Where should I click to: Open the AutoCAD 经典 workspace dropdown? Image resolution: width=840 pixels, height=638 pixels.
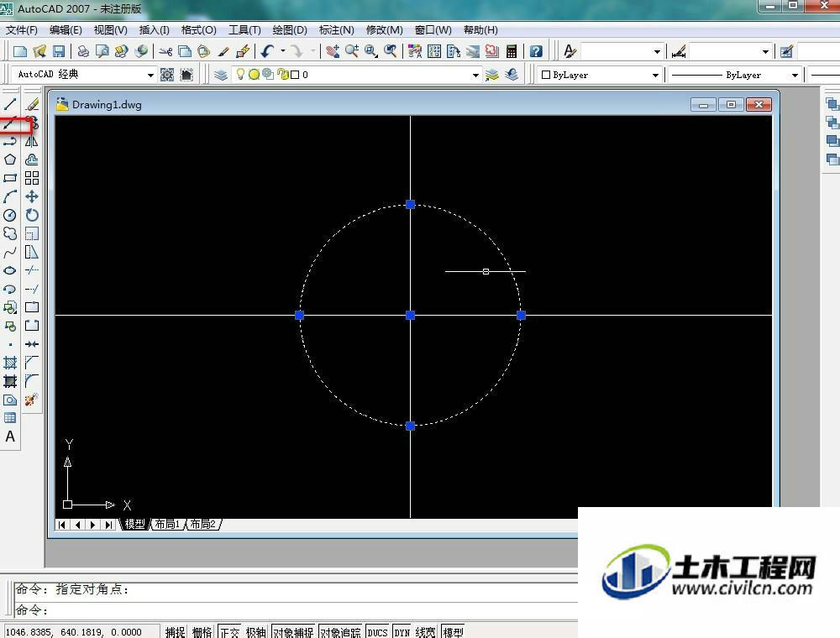click(x=150, y=75)
